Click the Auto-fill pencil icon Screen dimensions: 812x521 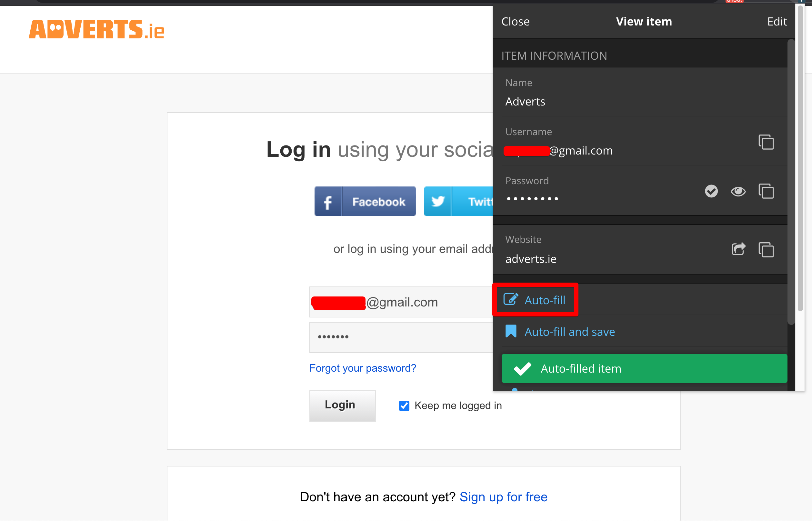coord(511,300)
